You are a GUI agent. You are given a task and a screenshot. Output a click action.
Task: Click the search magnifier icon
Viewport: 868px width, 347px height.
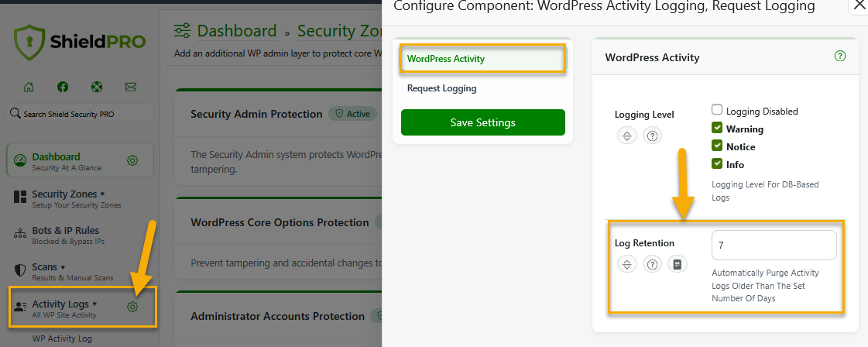pos(15,113)
